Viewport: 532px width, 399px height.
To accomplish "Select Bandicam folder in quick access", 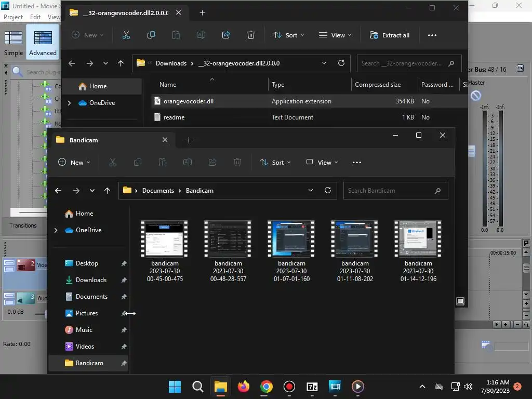I will [x=89, y=363].
